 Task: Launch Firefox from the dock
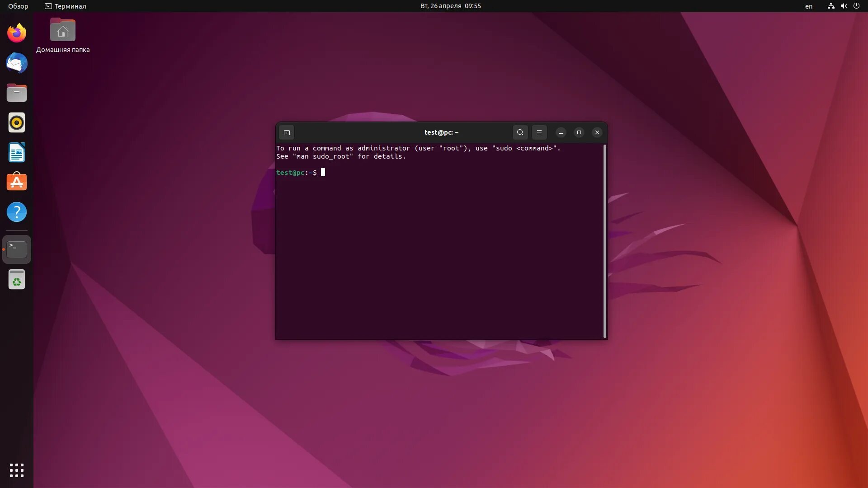pos(17,33)
